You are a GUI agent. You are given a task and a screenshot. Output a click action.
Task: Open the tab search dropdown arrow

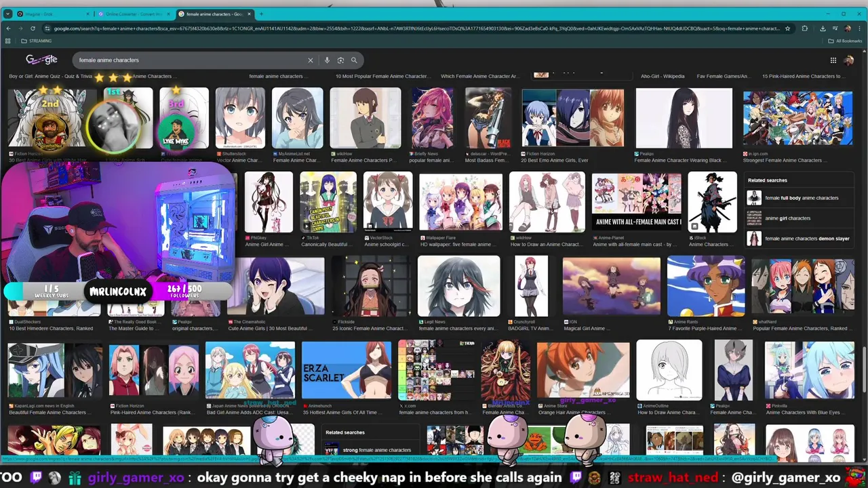click(8, 14)
